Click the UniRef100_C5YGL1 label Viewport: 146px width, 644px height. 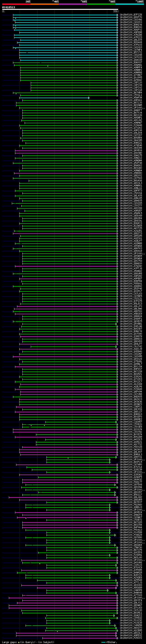pyautogui.click(x=131, y=95)
